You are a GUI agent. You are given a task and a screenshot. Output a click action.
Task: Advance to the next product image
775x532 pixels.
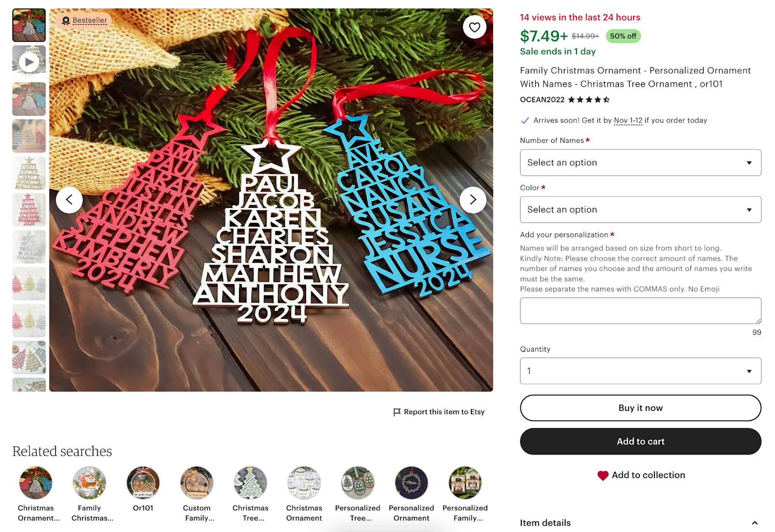473,199
